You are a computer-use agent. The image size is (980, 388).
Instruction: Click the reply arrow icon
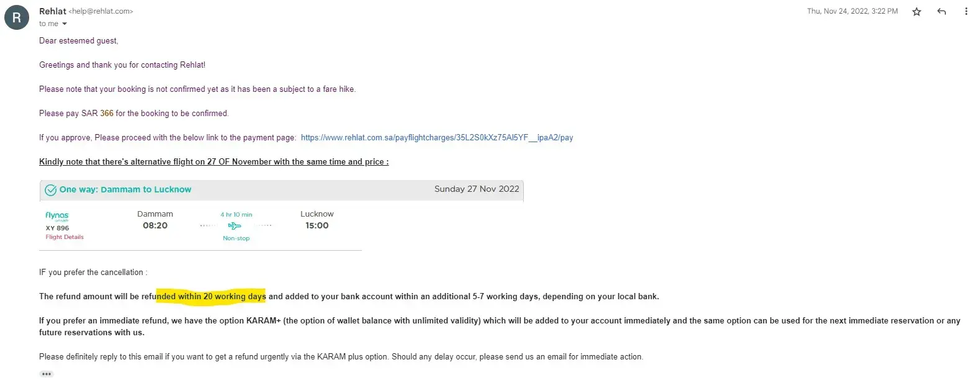tap(942, 12)
